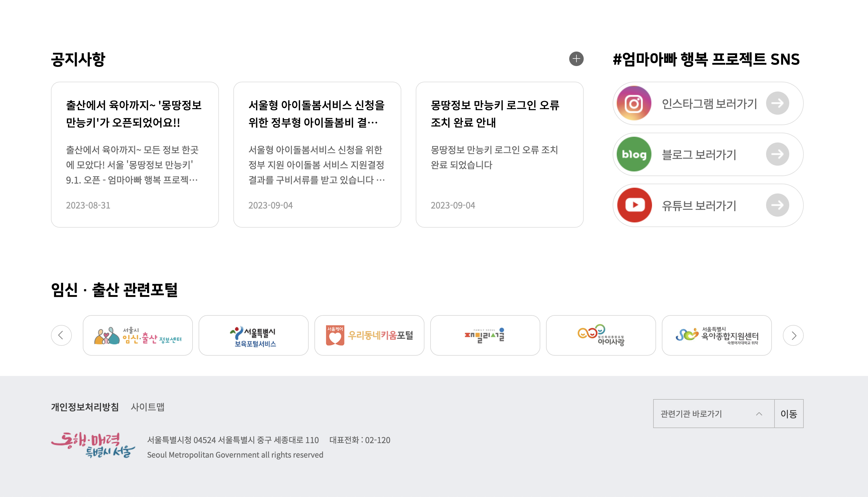The height and width of the screenshot is (497, 868).
Task: Click the green blog icon
Action: [x=634, y=154]
